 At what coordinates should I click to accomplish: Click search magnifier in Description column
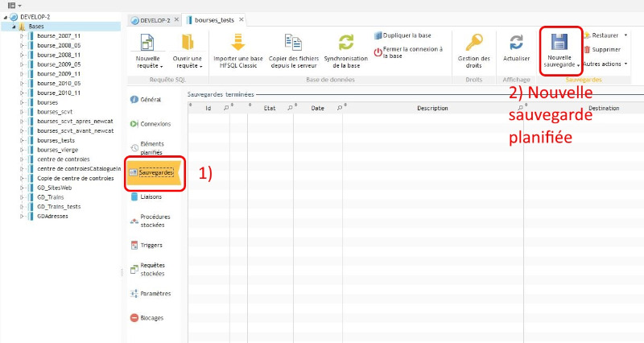pyautogui.click(x=520, y=108)
